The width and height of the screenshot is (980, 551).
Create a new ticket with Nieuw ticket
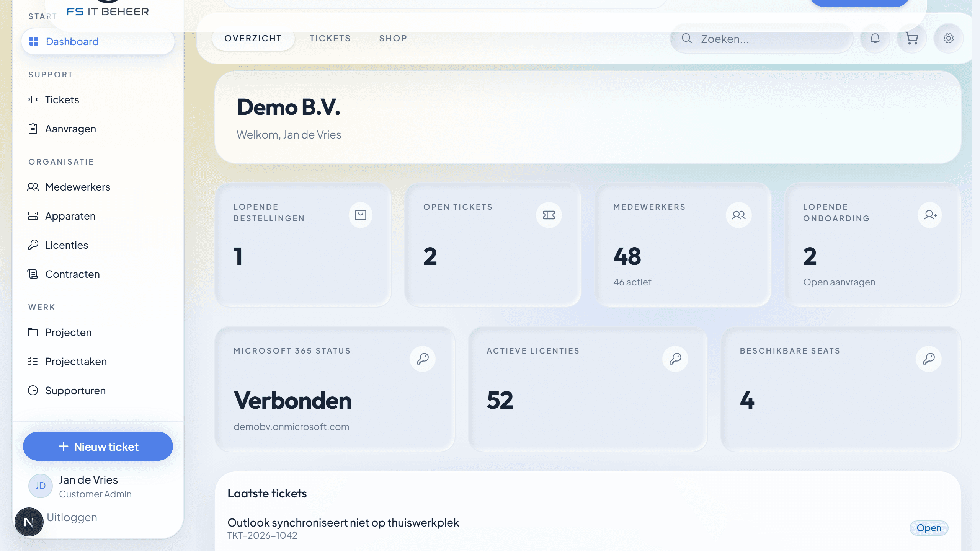tap(98, 446)
